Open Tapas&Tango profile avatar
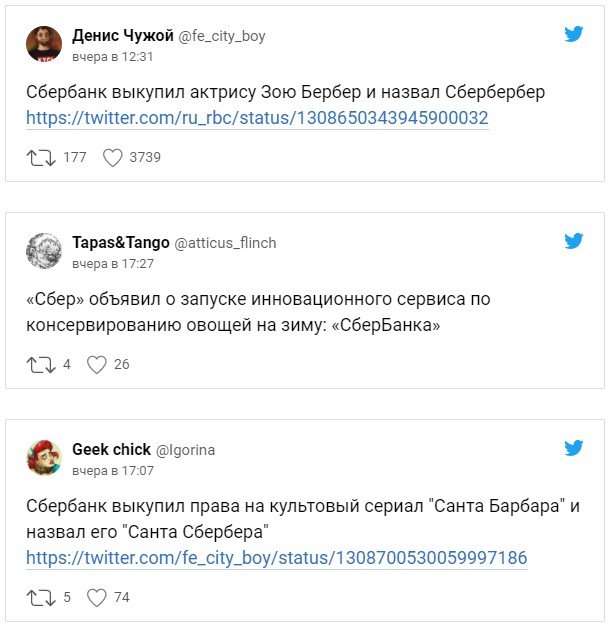 point(44,251)
